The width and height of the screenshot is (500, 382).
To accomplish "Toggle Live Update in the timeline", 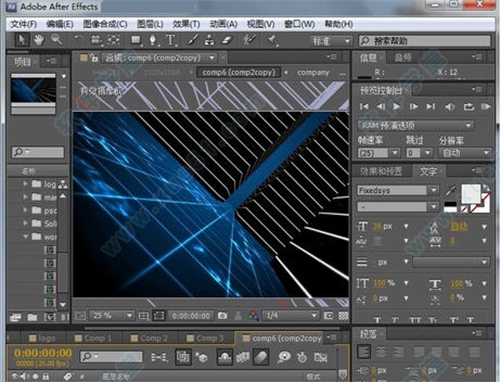I will pos(183,357).
